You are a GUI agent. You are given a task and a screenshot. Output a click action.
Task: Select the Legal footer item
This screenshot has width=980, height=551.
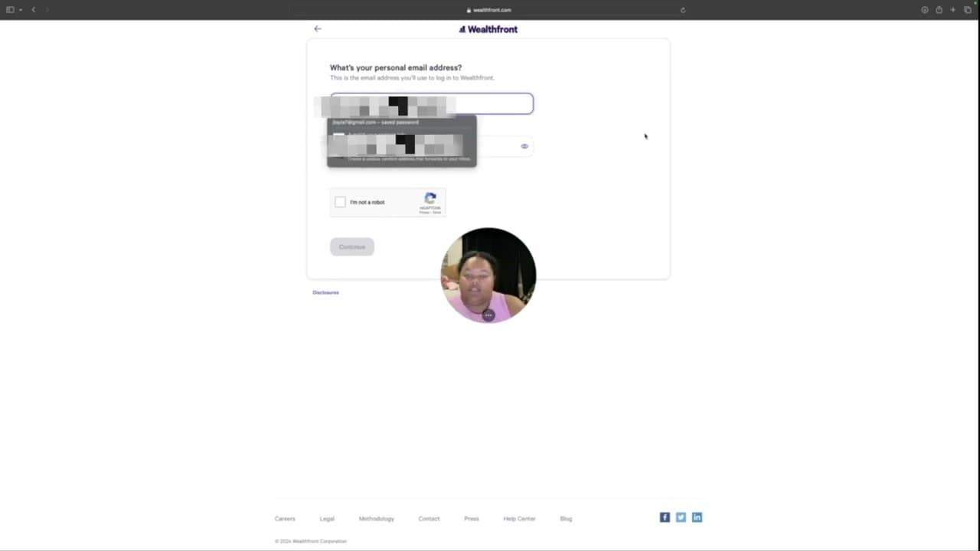[x=327, y=518]
